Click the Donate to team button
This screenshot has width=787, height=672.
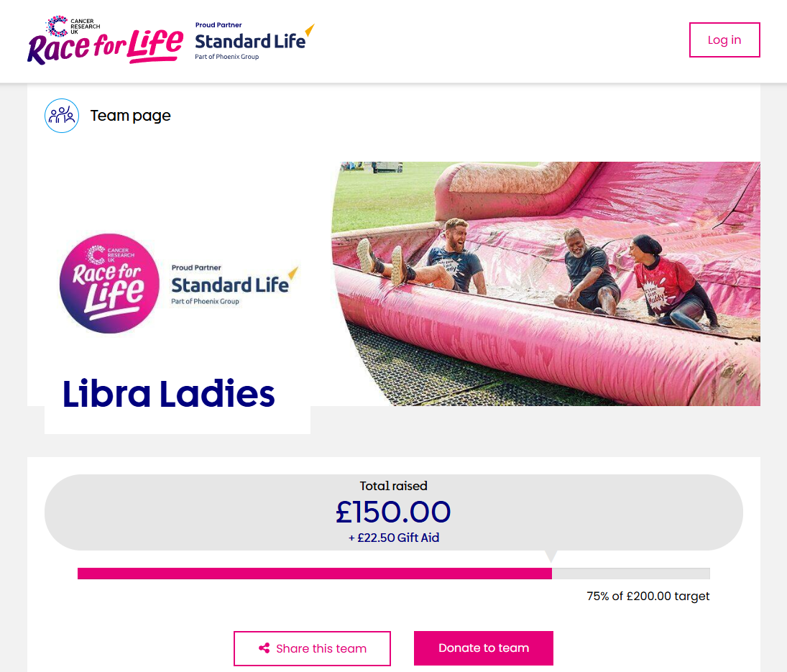coord(484,648)
